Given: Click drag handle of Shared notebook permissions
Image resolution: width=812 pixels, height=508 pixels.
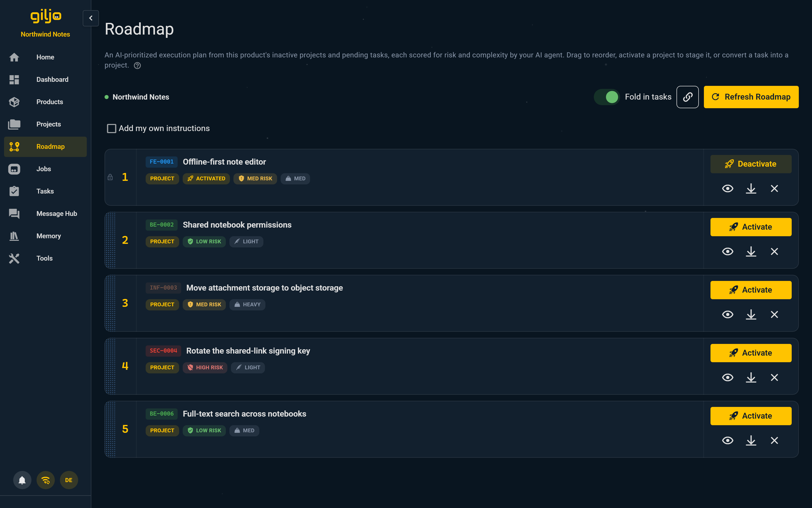Looking at the screenshot, I should coord(110,240).
